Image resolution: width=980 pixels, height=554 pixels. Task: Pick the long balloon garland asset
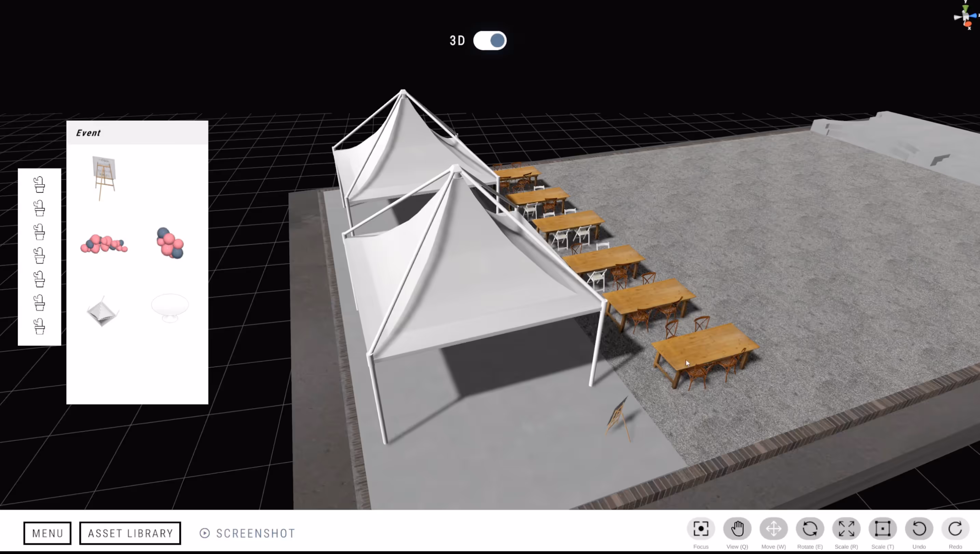click(104, 244)
